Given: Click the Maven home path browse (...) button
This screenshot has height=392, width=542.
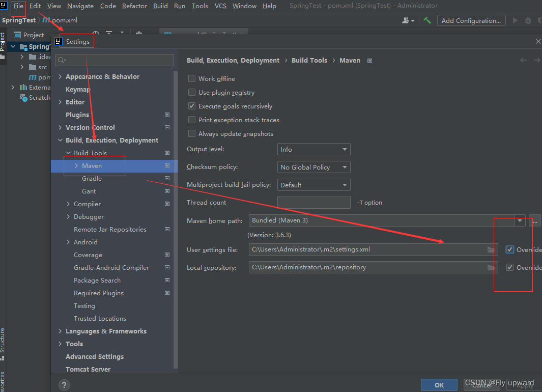Looking at the screenshot, I should (535, 220).
